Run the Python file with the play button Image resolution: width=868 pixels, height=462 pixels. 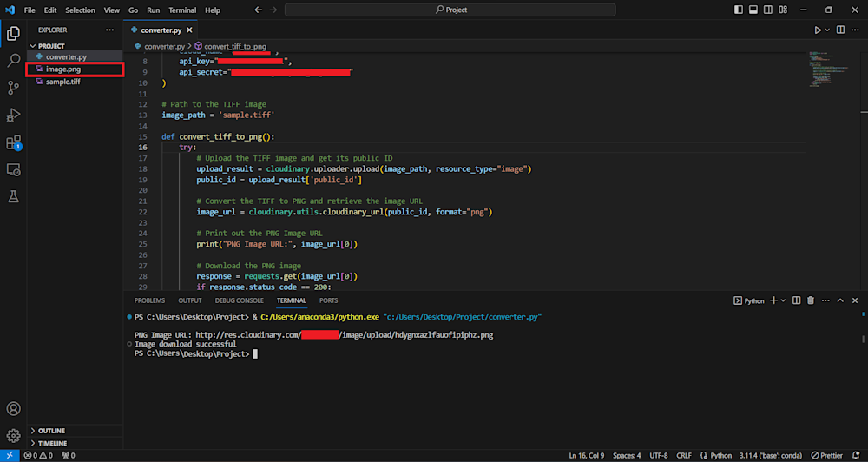coord(817,30)
